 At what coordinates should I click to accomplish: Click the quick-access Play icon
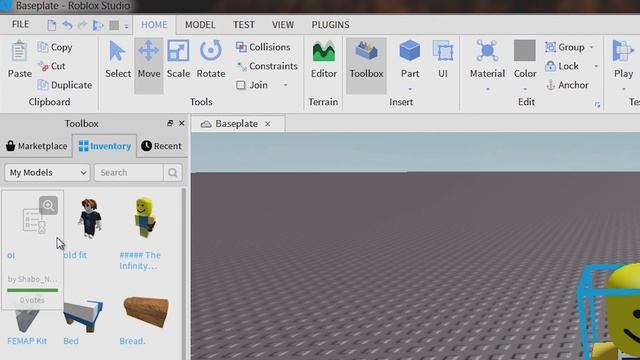click(98, 25)
